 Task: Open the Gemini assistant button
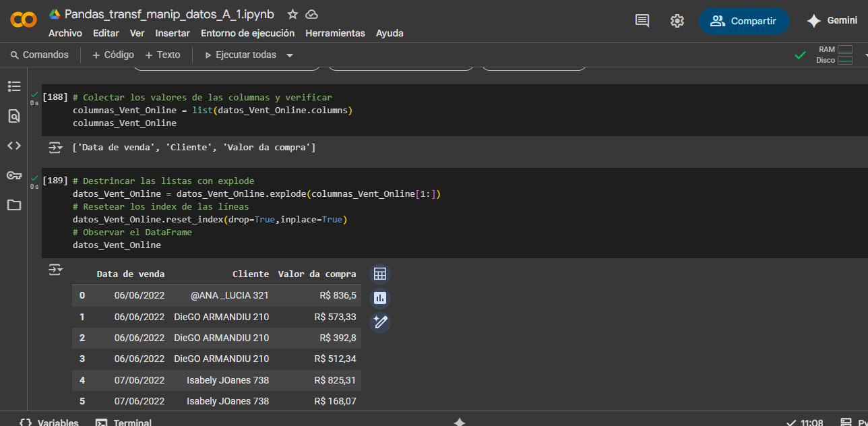[832, 21]
